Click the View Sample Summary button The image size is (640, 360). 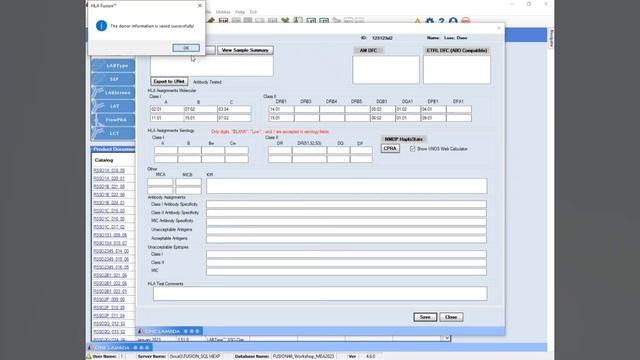click(x=245, y=50)
